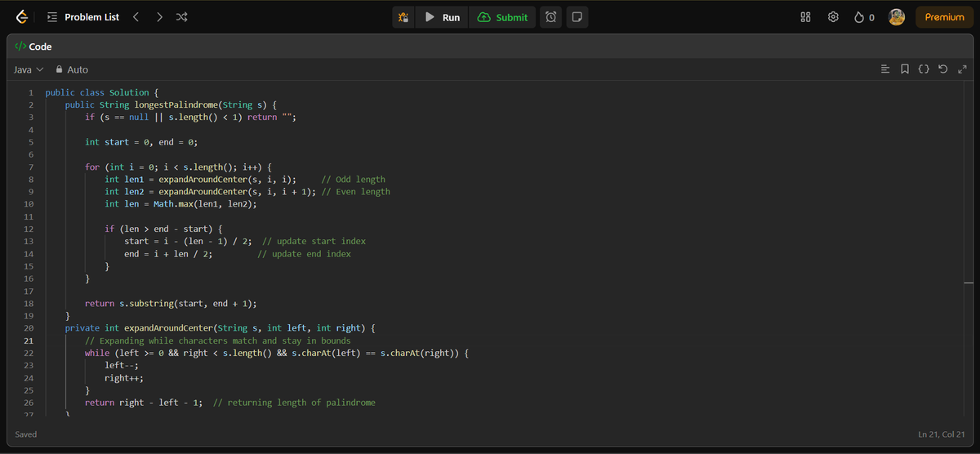Submit the solution

click(x=502, y=17)
